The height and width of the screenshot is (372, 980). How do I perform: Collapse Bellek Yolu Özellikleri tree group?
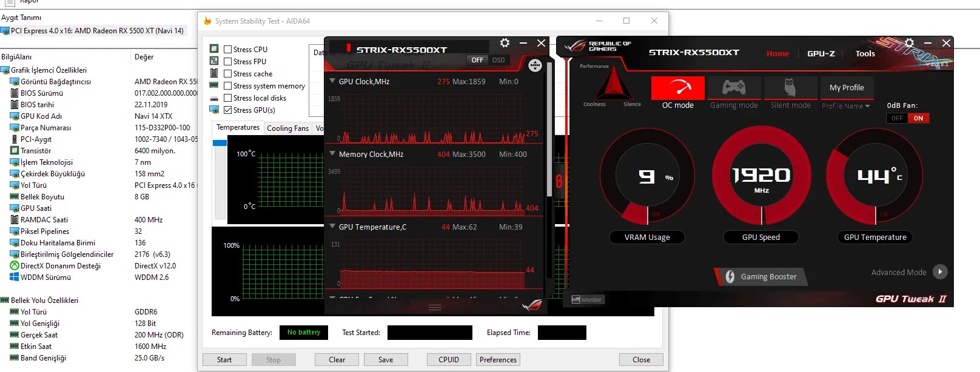tap(5, 301)
